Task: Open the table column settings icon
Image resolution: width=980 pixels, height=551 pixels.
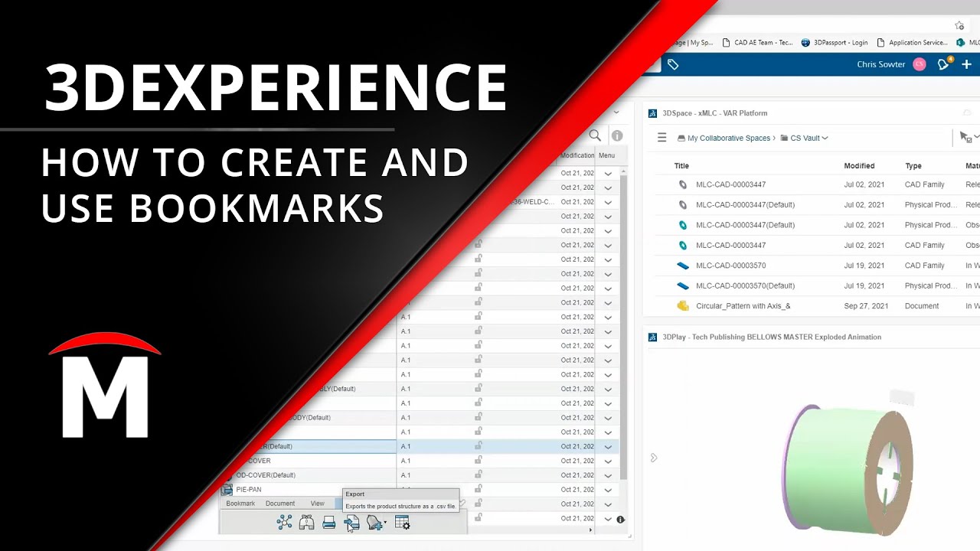Action: (x=402, y=523)
